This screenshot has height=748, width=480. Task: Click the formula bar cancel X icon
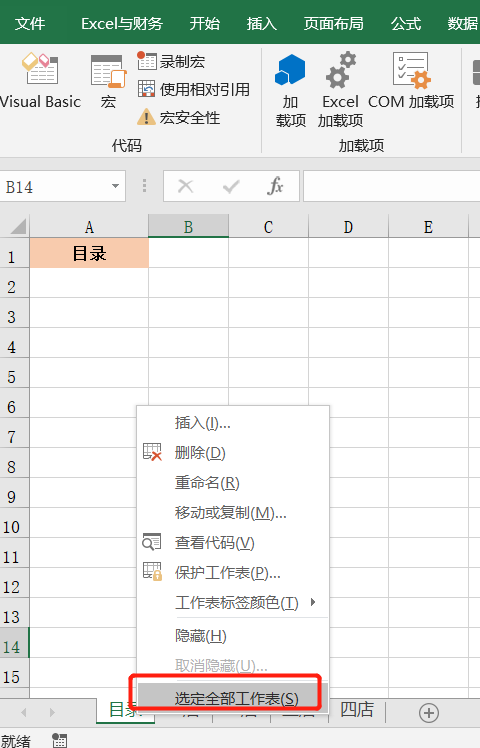click(186, 186)
